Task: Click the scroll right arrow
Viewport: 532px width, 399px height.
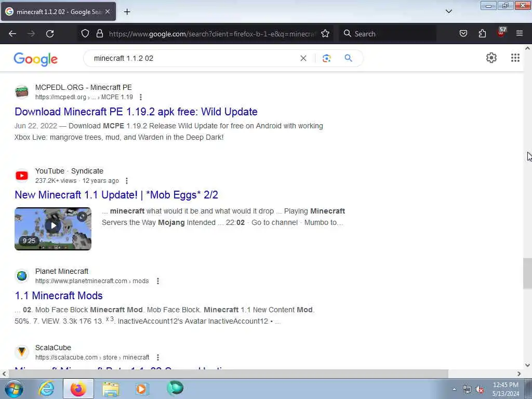Action: [x=519, y=374]
